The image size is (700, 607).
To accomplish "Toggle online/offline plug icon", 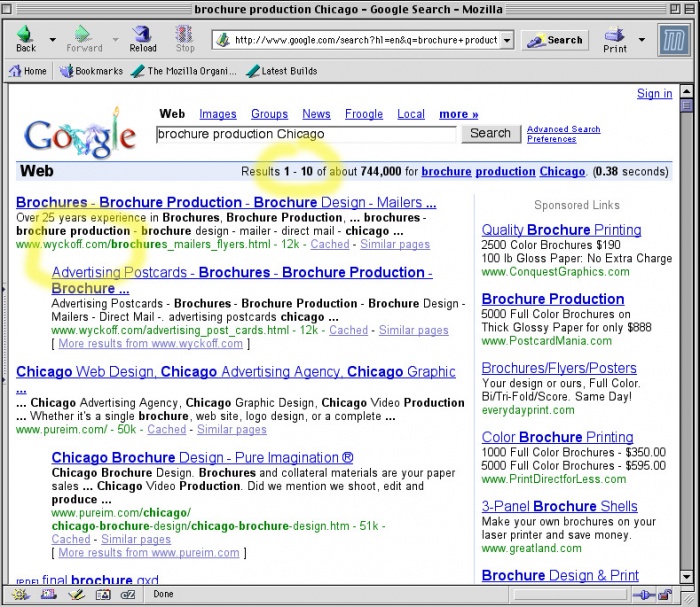I will (x=643, y=595).
